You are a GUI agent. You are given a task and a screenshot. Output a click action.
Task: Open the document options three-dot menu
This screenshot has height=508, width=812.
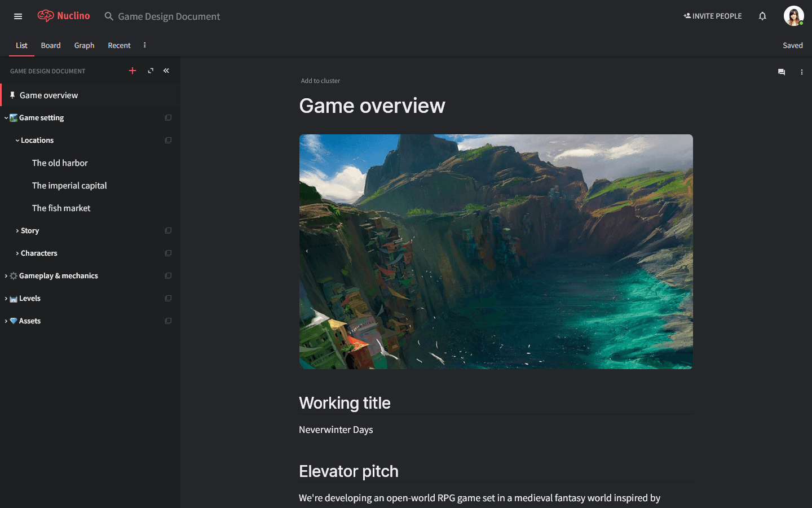point(802,72)
